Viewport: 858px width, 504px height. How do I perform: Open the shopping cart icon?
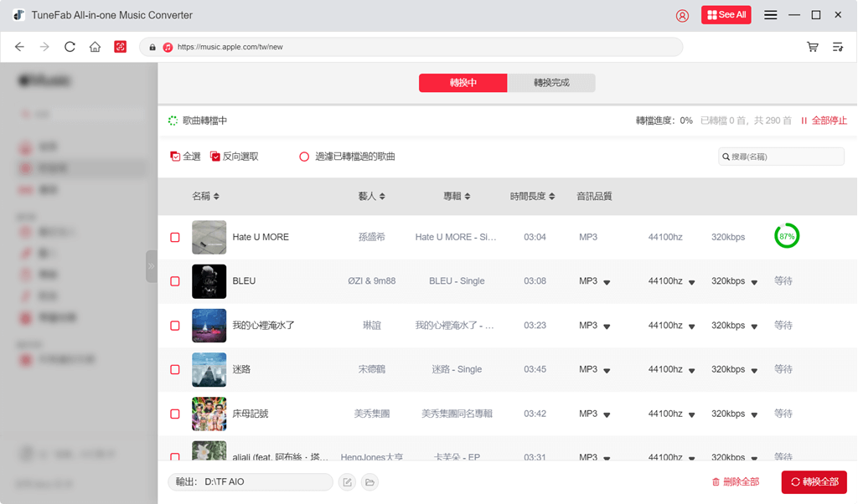pyautogui.click(x=813, y=47)
